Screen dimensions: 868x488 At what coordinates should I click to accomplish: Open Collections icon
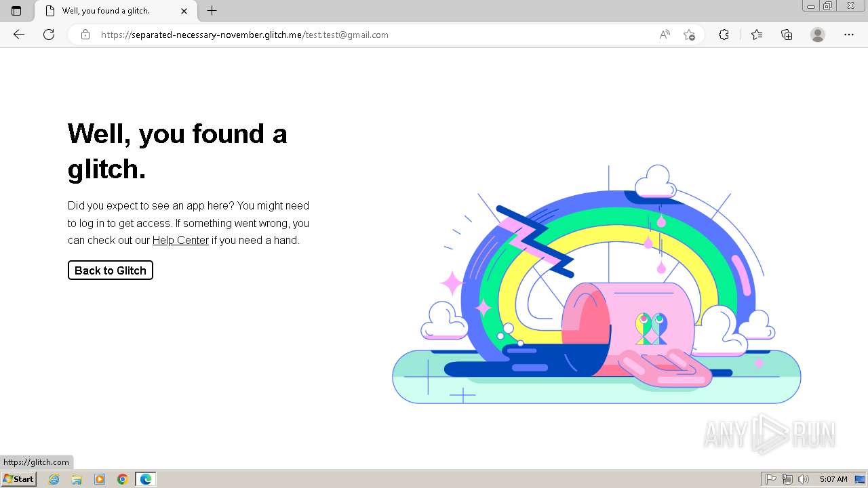[787, 35]
